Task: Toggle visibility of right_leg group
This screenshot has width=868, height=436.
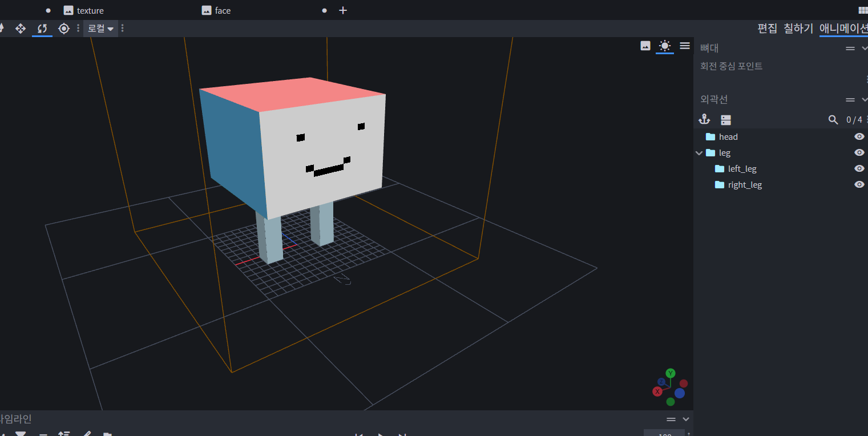Action: [x=859, y=184]
